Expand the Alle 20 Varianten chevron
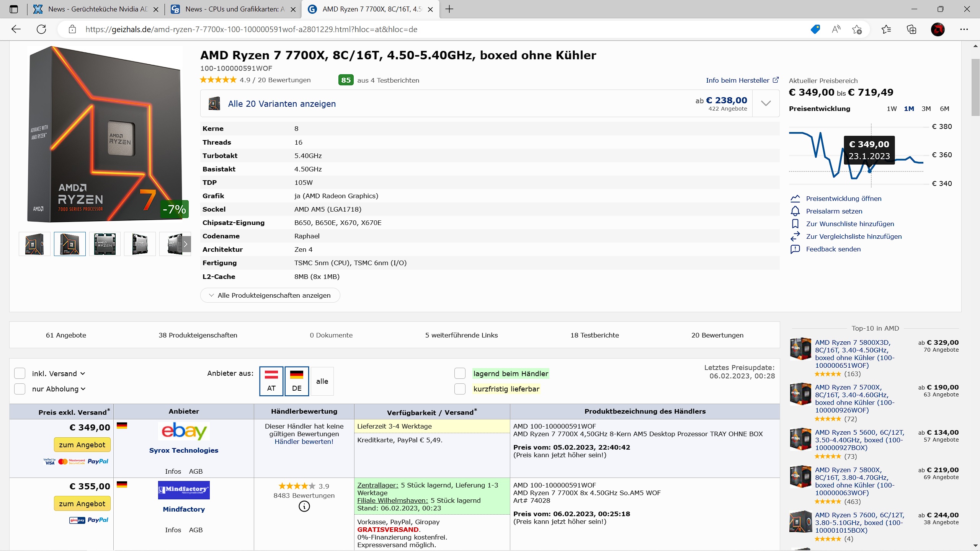Viewport: 980px width, 551px height. [766, 103]
